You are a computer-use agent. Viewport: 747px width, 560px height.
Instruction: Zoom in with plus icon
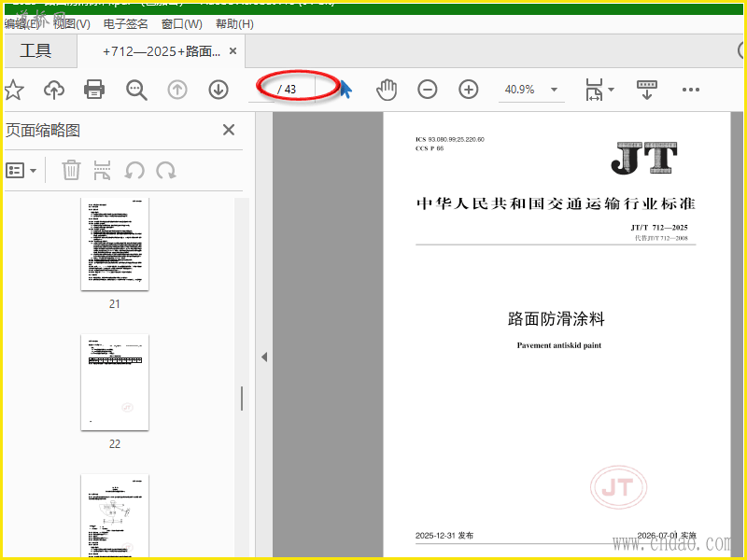pyautogui.click(x=469, y=90)
